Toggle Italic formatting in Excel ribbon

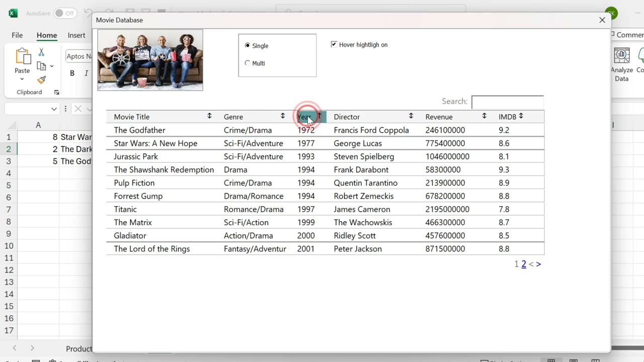[x=86, y=73]
